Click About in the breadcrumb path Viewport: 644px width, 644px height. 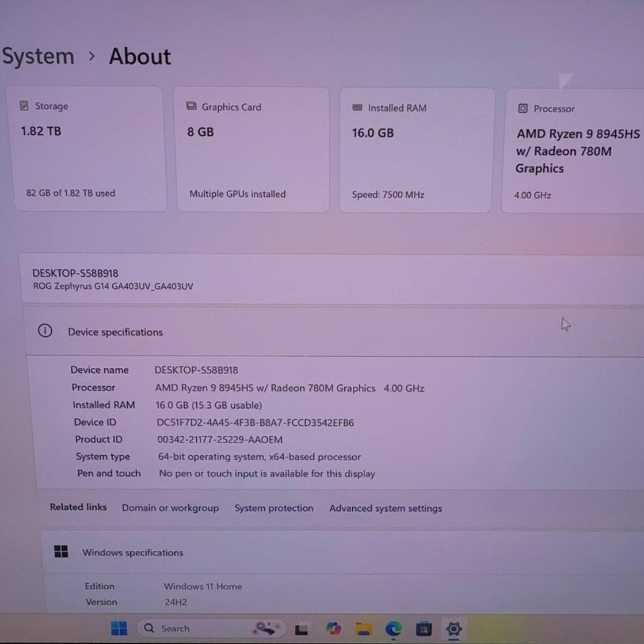coord(139,56)
